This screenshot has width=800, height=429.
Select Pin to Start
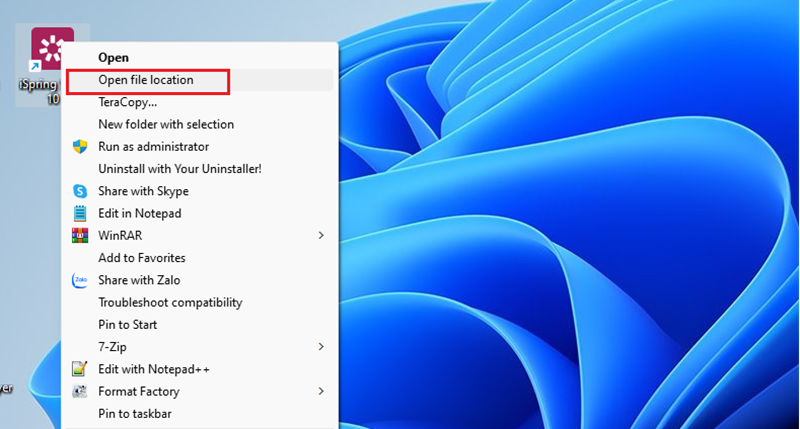tap(199, 324)
